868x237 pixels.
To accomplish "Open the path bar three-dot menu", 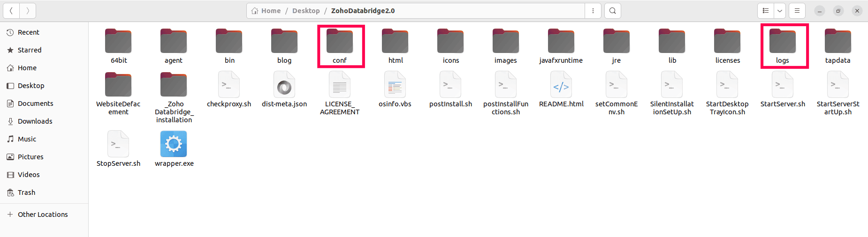I will point(593,11).
